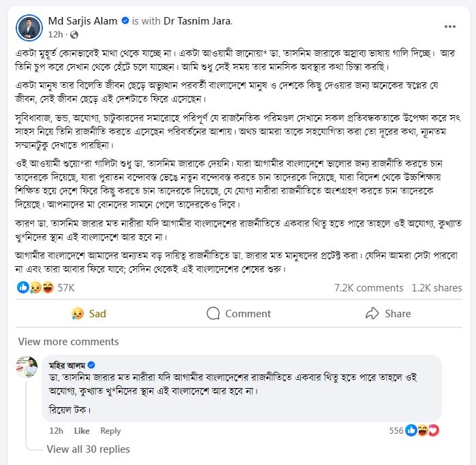
Task: Open the 7.2K comments list
Action: coord(368,288)
